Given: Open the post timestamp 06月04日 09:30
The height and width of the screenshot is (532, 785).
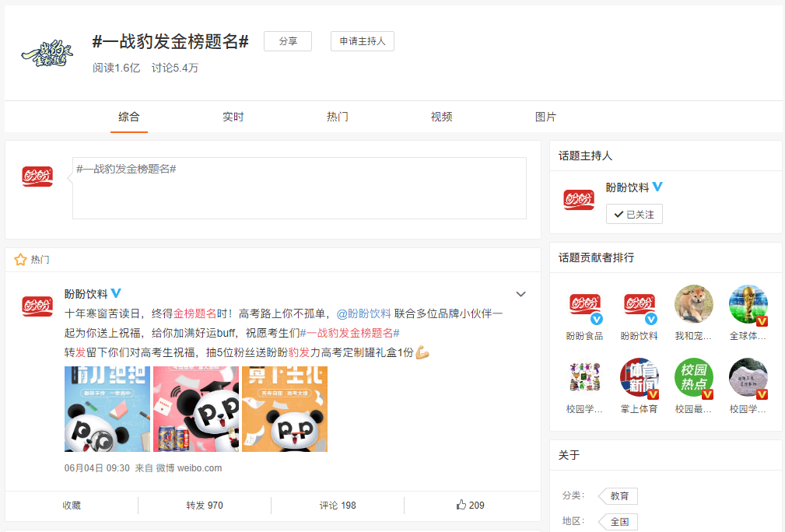Looking at the screenshot, I should click(96, 468).
